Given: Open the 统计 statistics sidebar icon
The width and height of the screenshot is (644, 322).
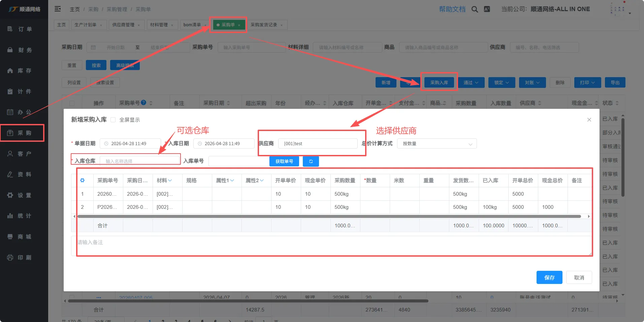Looking at the screenshot, I should (x=10, y=216).
